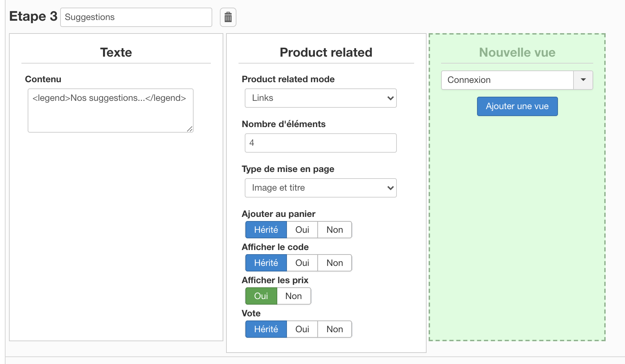Delete Etape 3 with the trash icon
The height and width of the screenshot is (364, 625).
(x=228, y=17)
